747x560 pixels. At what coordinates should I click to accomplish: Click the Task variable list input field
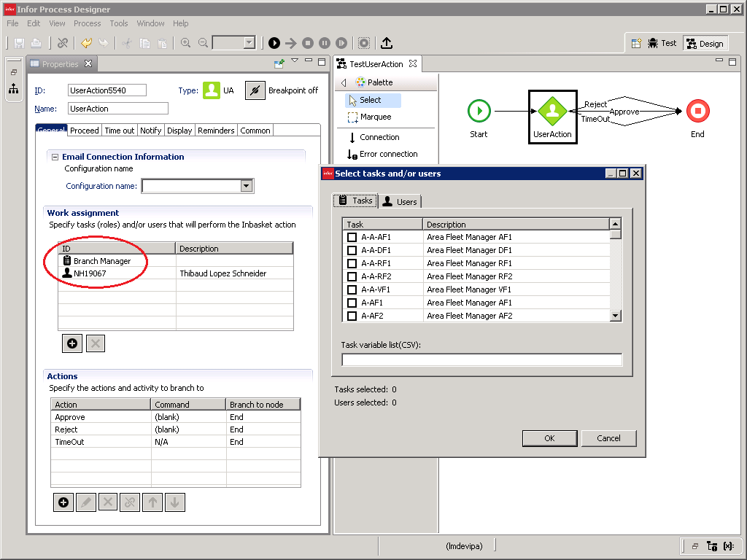coord(481,359)
